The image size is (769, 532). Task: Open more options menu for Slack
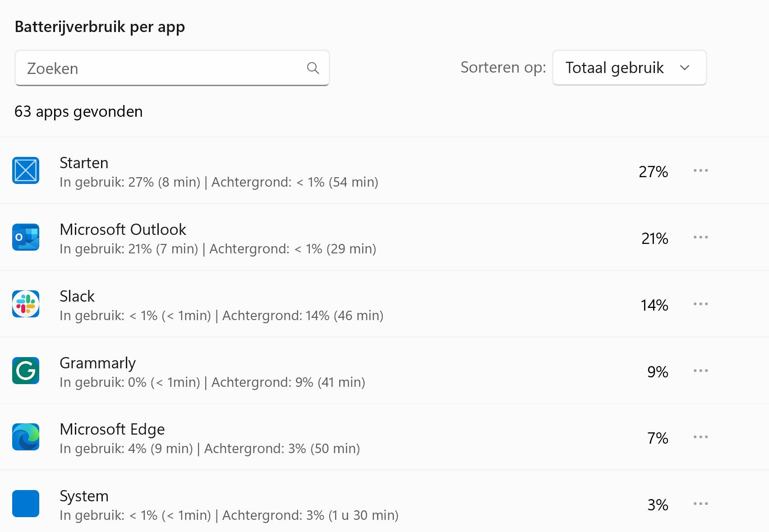pos(700,304)
